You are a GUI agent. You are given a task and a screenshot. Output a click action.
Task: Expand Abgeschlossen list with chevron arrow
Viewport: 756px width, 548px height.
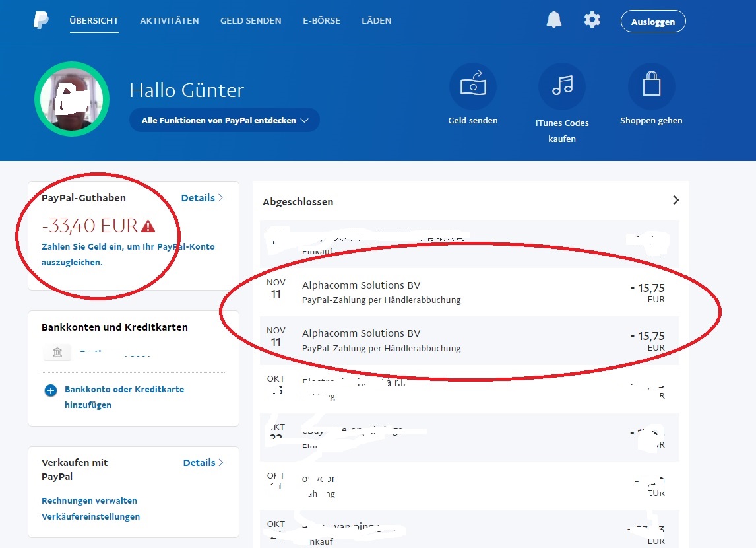(676, 200)
